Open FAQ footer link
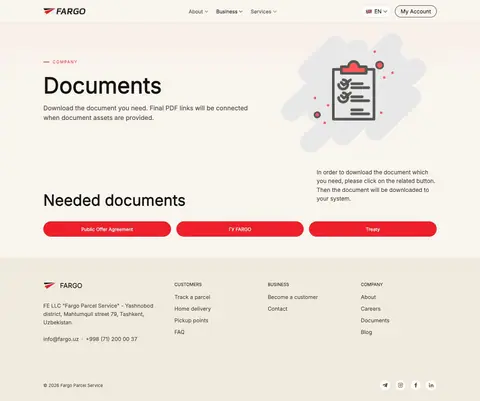Screen dimensions: 480x401 [179, 332]
